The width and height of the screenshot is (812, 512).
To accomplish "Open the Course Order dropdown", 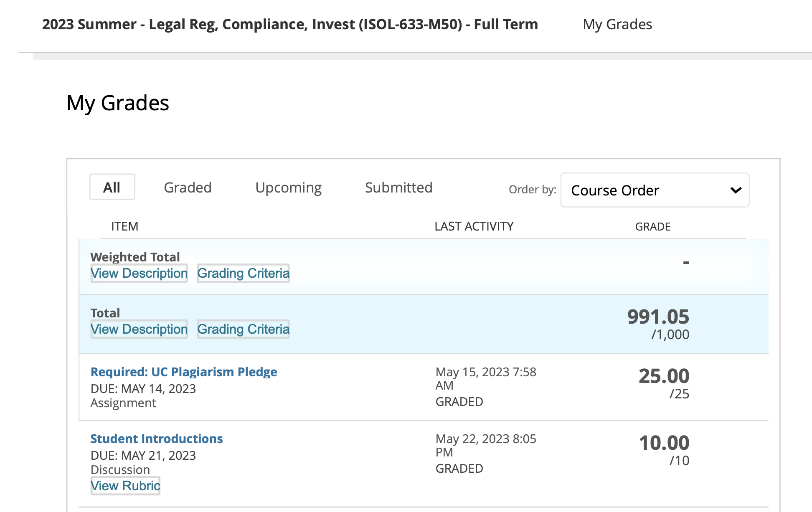I will click(655, 190).
